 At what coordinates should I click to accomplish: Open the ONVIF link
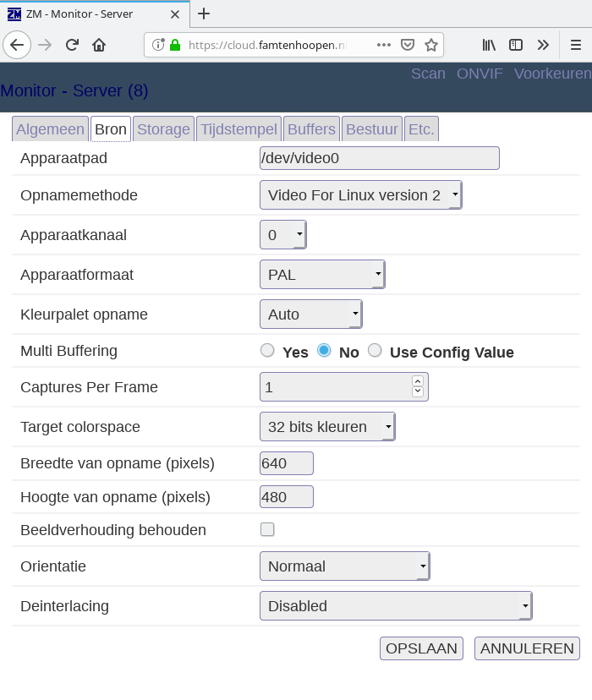coord(480,74)
